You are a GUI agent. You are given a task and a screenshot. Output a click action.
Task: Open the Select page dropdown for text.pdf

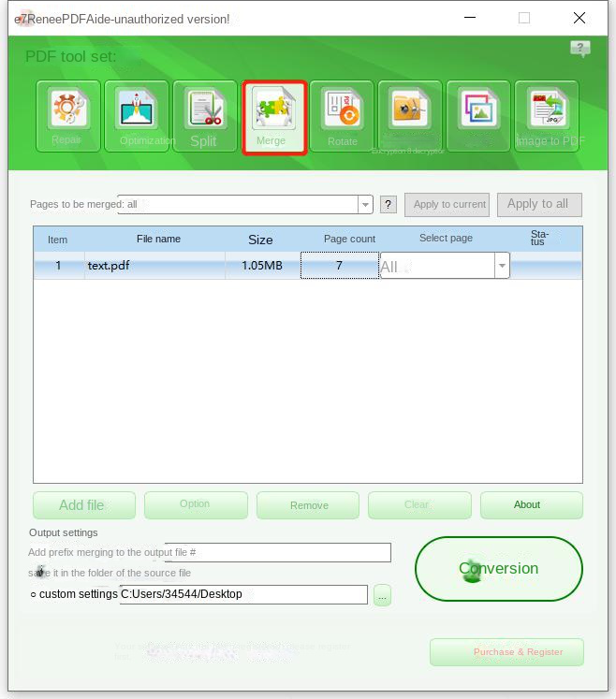(502, 267)
